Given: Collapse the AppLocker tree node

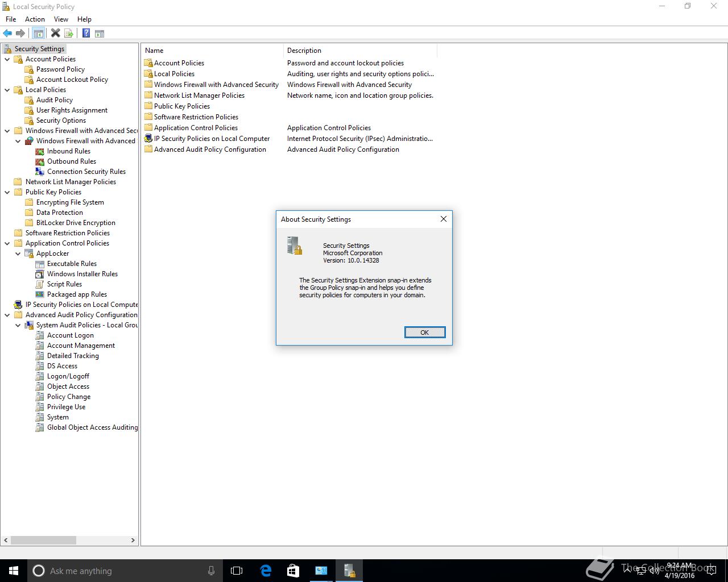Looking at the screenshot, I should (x=18, y=253).
